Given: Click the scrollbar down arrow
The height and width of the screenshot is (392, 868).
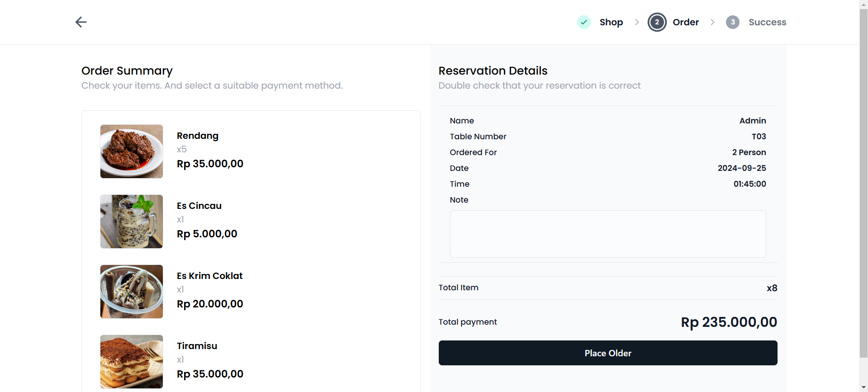Looking at the screenshot, I should click(x=863, y=388).
